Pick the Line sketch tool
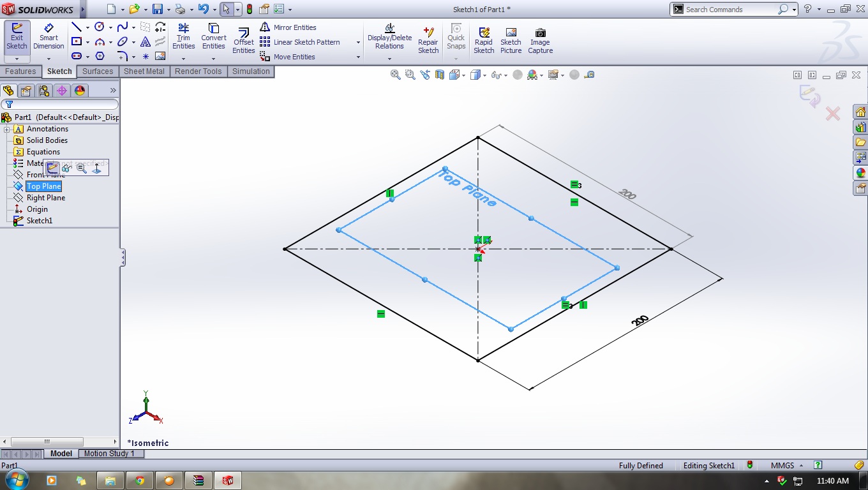 tap(77, 27)
